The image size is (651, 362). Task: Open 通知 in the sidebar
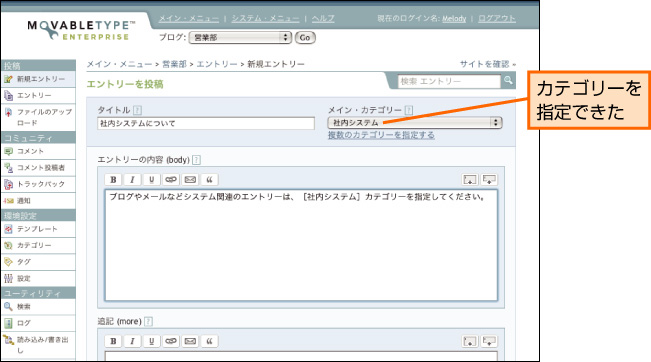(38, 201)
